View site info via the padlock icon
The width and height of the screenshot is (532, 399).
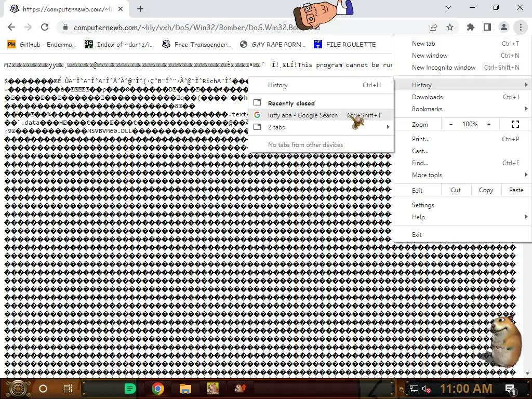[65, 27]
